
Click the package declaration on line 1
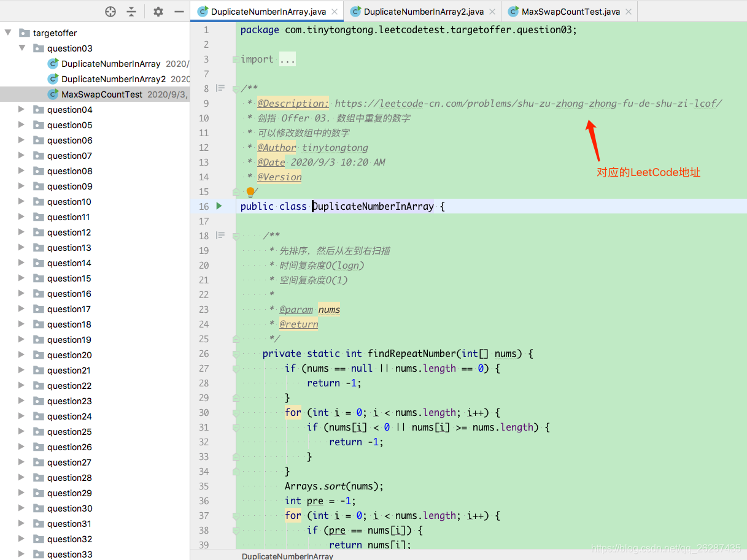pos(409,30)
